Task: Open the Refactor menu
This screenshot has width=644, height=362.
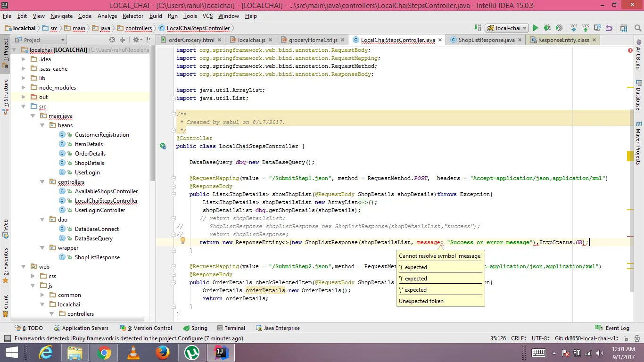Action: coord(133,16)
